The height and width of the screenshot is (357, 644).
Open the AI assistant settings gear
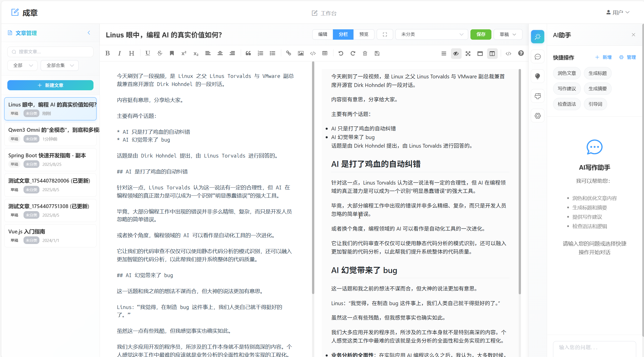(537, 116)
